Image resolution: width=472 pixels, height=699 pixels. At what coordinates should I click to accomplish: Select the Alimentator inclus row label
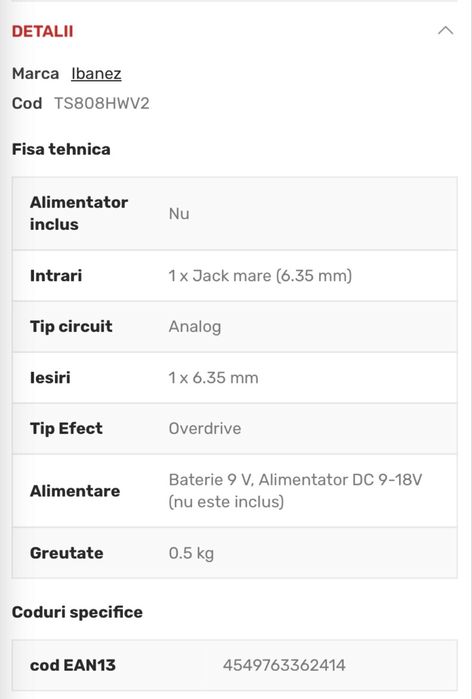coord(79,213)
